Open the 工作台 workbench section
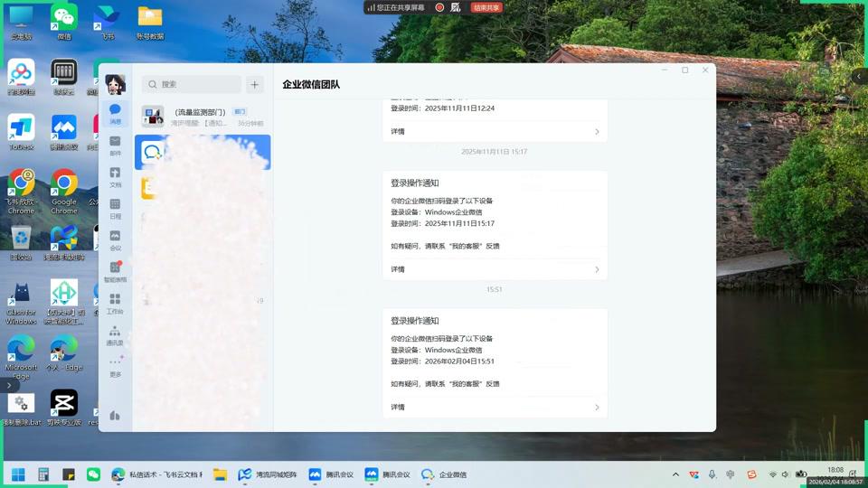Viewport: 868px width, 488px height. 115,304
